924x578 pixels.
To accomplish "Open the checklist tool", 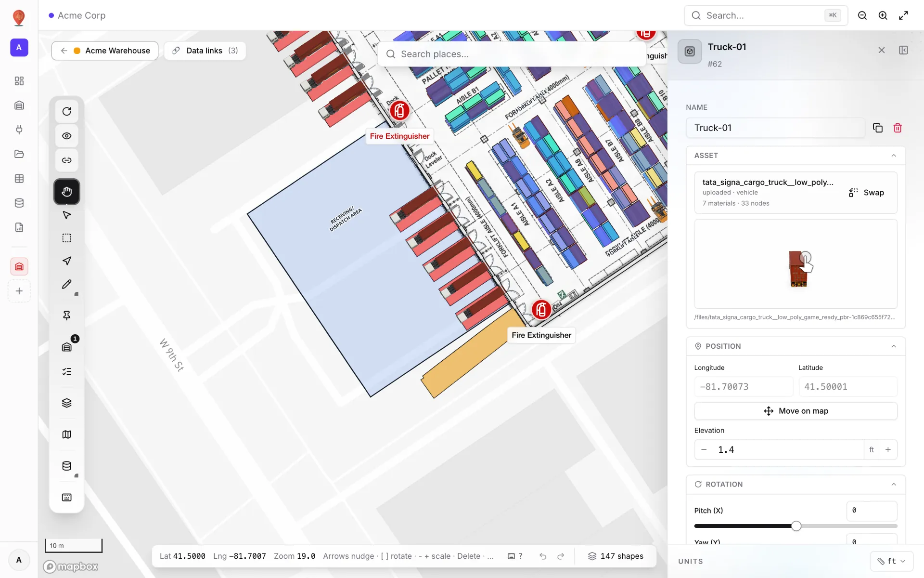I will point(67,372).
